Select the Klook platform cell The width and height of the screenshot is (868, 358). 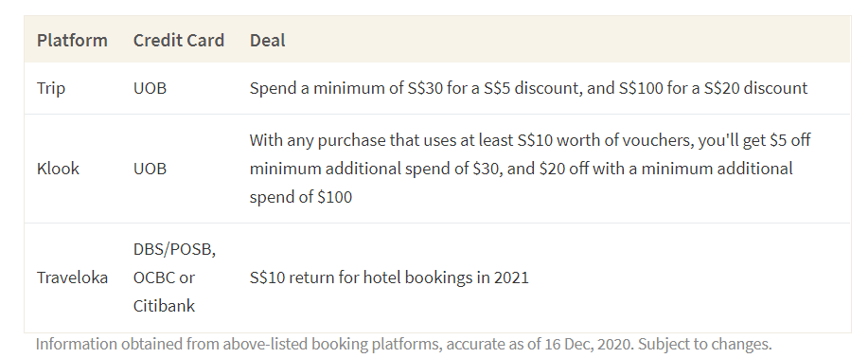58,169
